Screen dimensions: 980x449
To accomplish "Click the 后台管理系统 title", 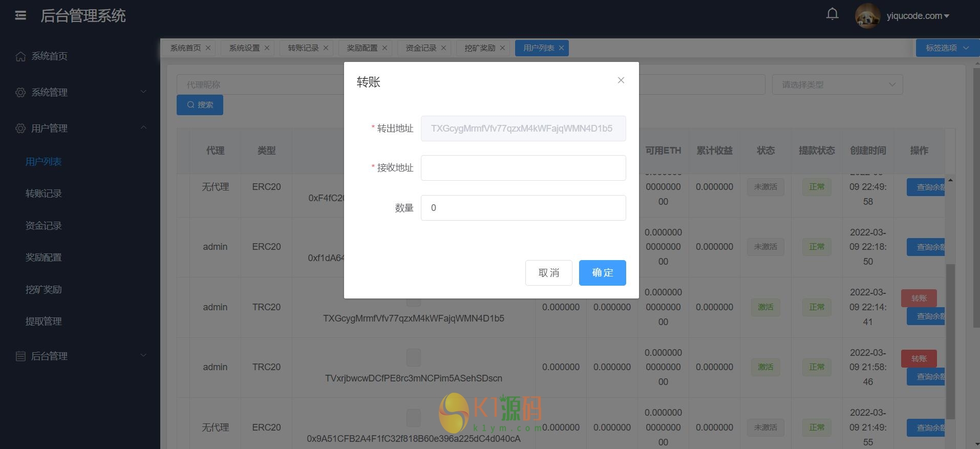I will pyautogui.click(x=83, y=16).
